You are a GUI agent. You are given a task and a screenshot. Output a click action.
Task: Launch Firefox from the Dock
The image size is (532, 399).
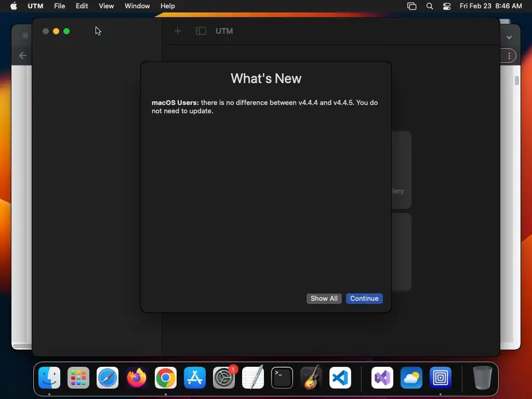coord(137,378)
